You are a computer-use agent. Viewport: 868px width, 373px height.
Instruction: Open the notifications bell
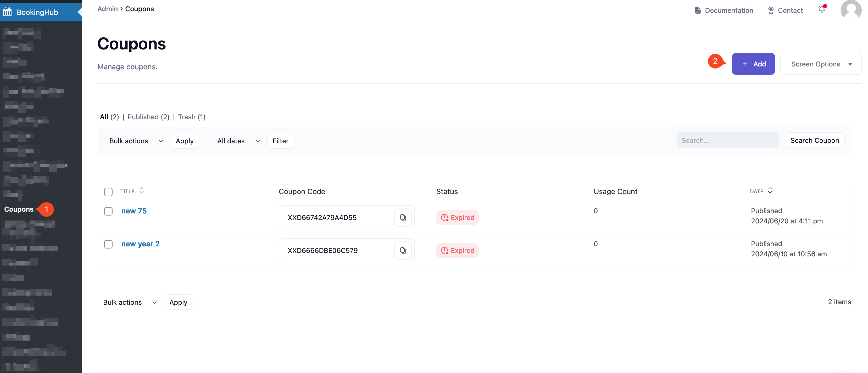tap(822, 9)
